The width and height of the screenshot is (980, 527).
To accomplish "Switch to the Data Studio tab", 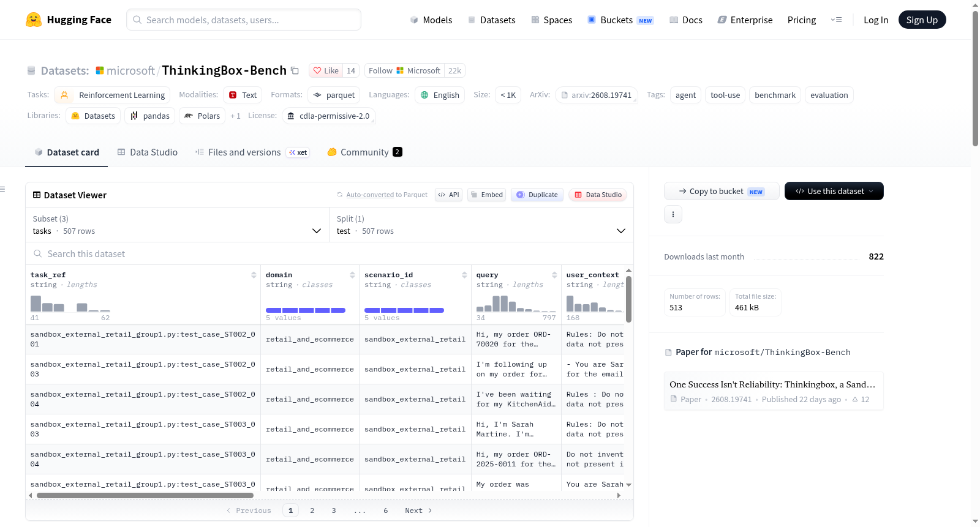I will (x=148, y=152).
